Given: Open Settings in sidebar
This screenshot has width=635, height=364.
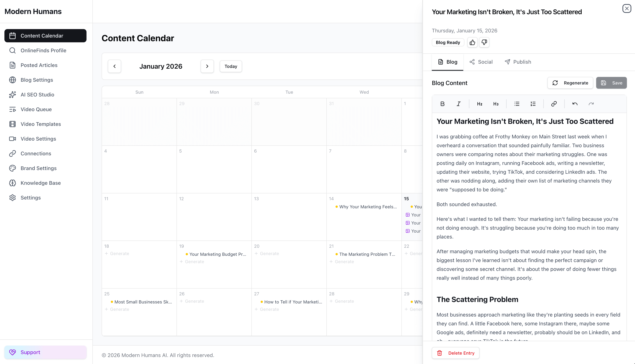Looking at the screenshot, I should pyautogui.click(x=45, y=197).
